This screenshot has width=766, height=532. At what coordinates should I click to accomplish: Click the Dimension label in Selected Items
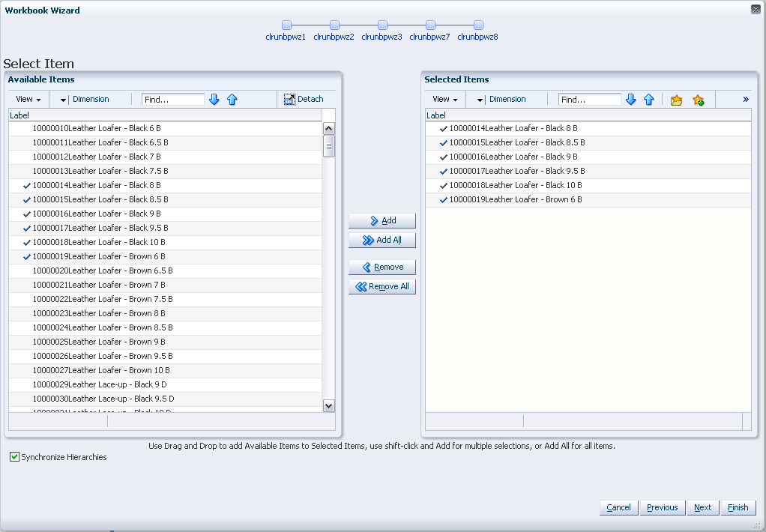point(507,99)
